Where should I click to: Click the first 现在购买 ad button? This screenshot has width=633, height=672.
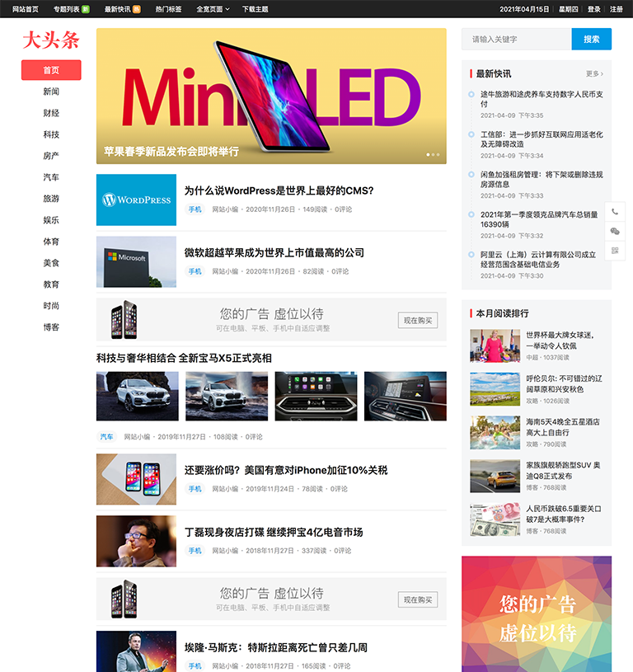pos(417,320)
